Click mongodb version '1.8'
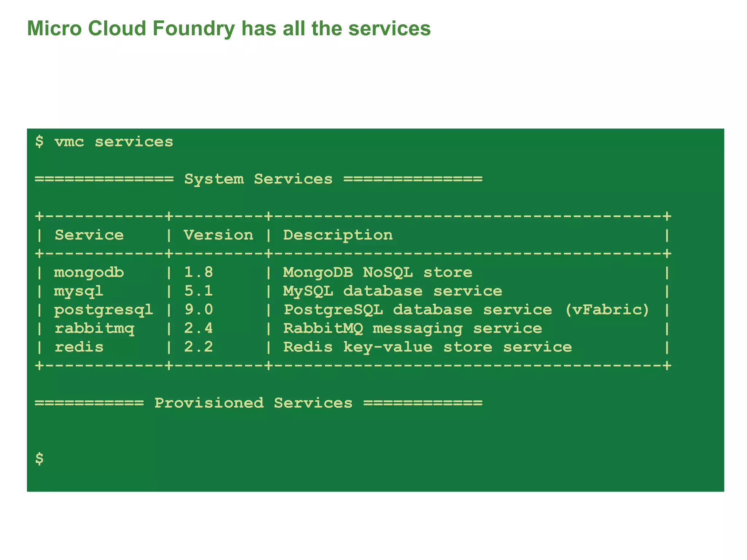 tap(199, 272)
